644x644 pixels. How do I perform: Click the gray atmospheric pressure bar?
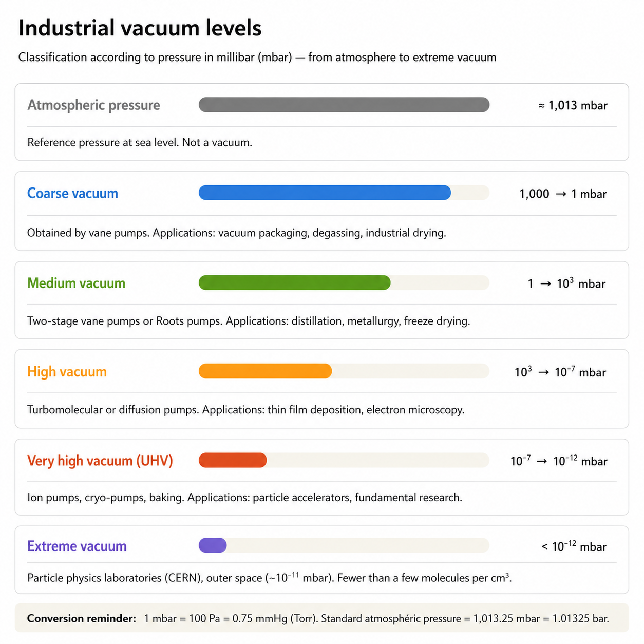click(344, 105)
